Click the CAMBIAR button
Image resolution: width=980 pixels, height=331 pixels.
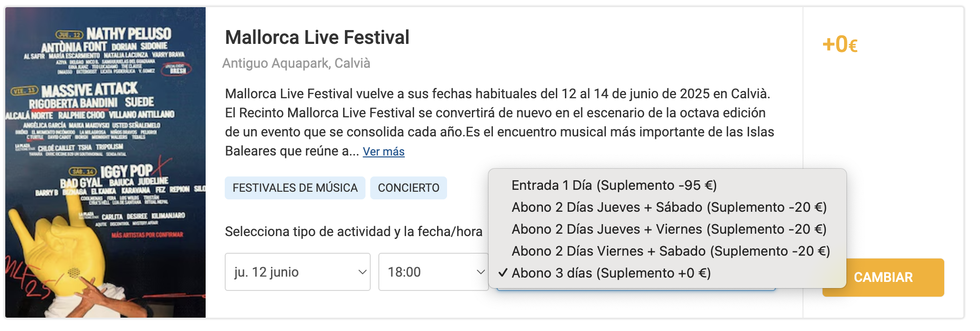883,278
